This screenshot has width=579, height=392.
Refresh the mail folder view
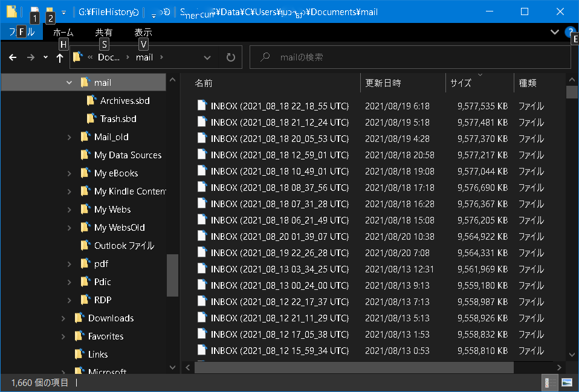231,57
